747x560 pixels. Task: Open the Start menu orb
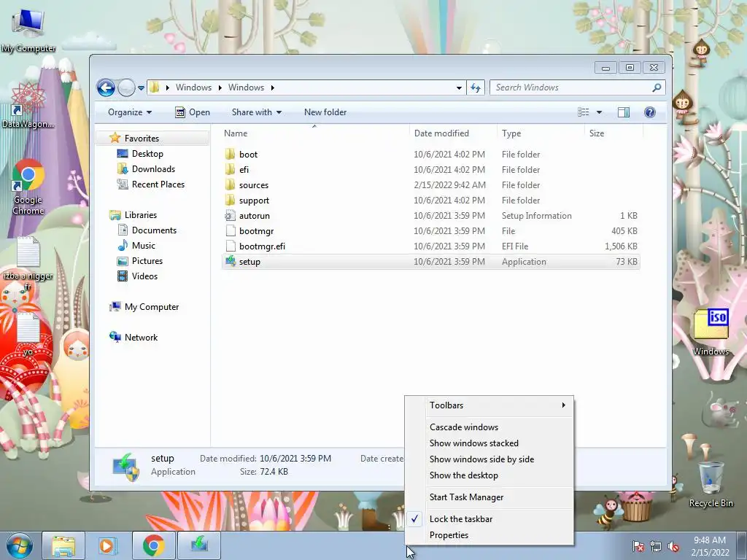coord(19,545)
